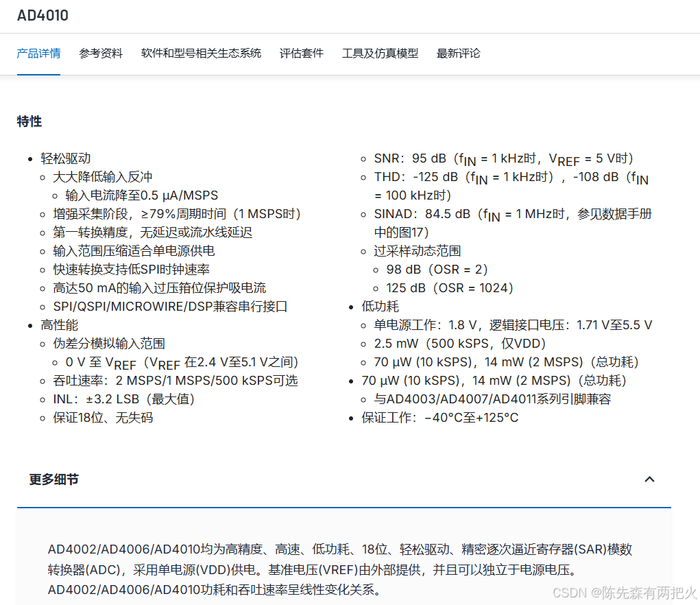Click the 轻松驱动 bullet text
Viewport: 700px width, 605px height.
(x=66, y=158)
